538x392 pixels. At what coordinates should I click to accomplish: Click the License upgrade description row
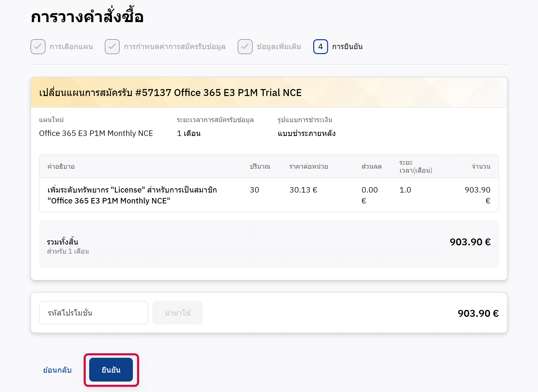[132, 195]
